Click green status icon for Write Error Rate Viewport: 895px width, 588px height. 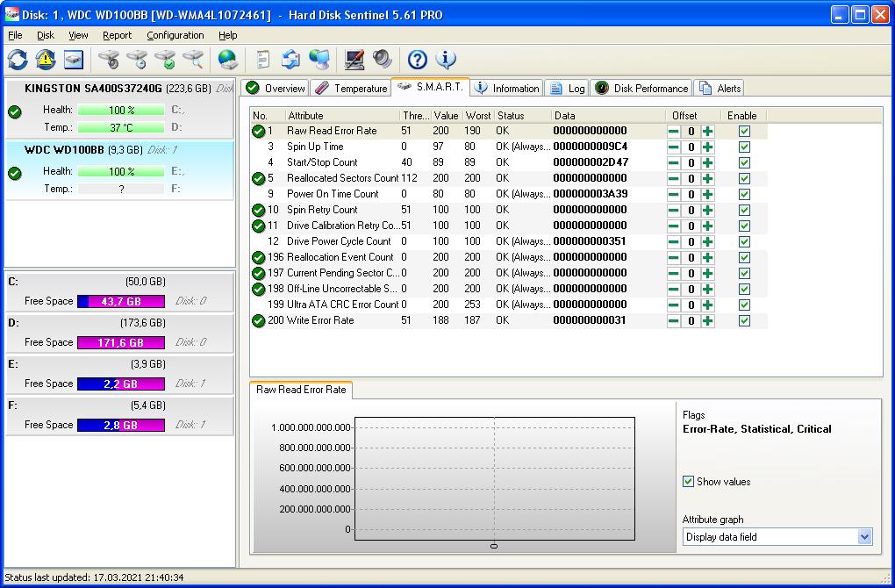[x=259, y=321]
